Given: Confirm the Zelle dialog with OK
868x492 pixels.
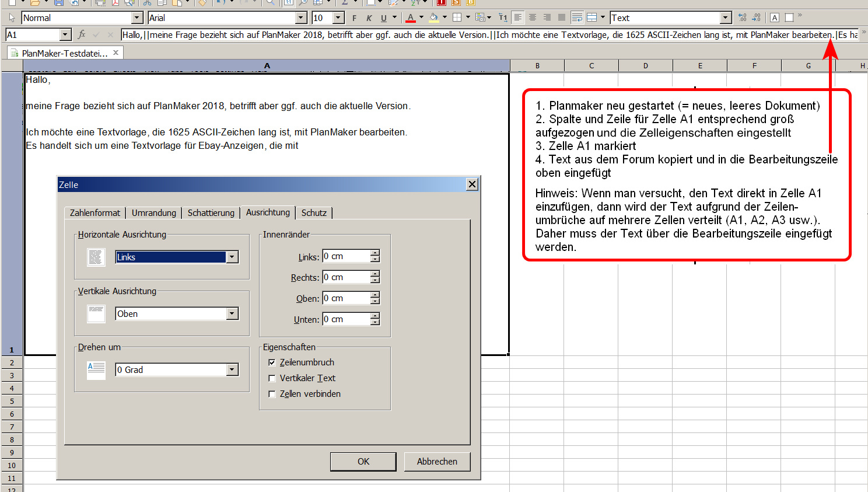Looking at the screenshot, I should pos(363,462).
